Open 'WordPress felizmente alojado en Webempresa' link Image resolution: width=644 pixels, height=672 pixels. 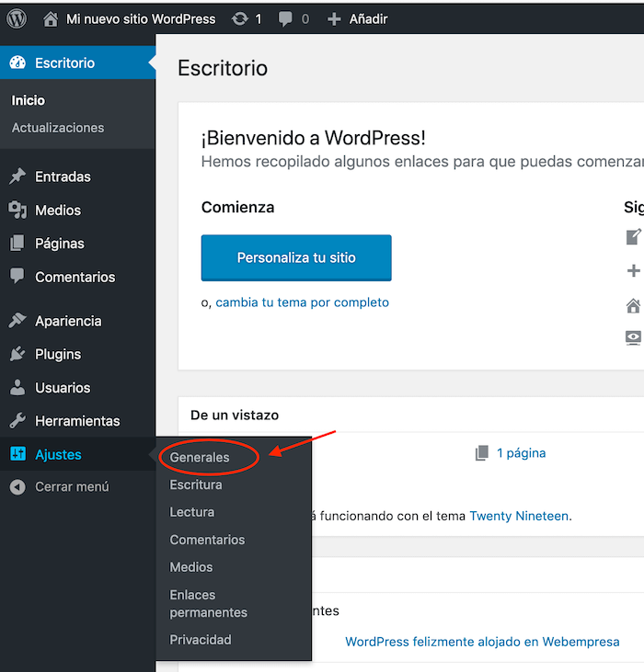[x=482, y=642]
